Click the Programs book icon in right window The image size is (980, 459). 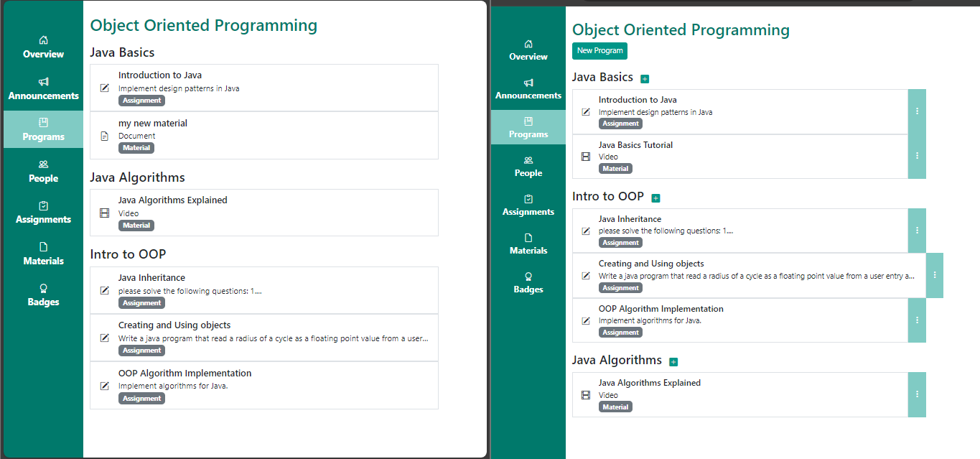[x=528, y=121]
